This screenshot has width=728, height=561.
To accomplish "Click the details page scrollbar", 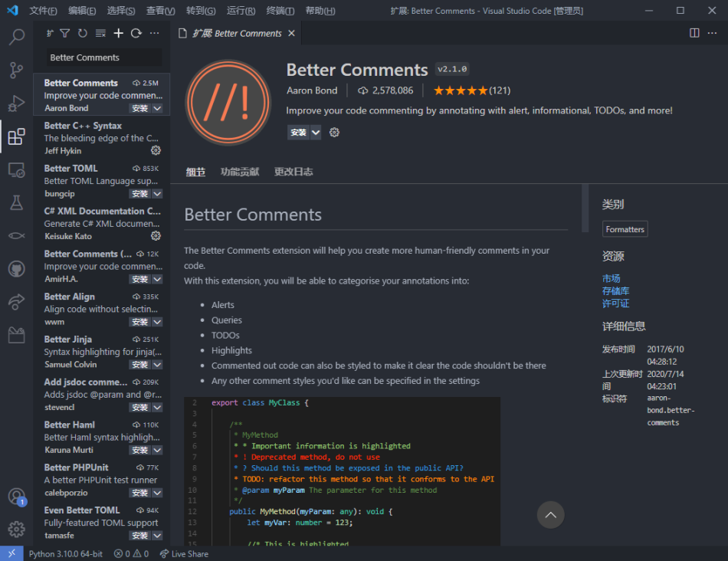I will coord(585,208).
